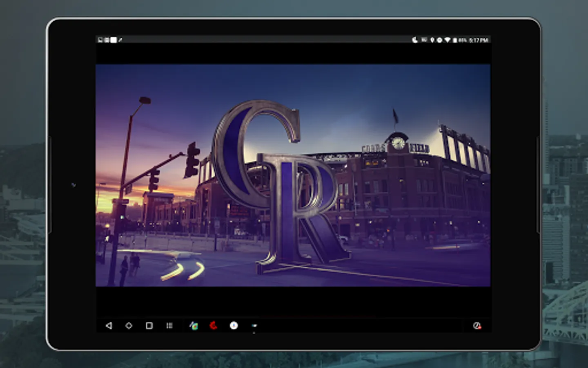The image size is (588, 368).
Task: Launch the colorful app icon in taskbar
Action: [x=194, y=325]
